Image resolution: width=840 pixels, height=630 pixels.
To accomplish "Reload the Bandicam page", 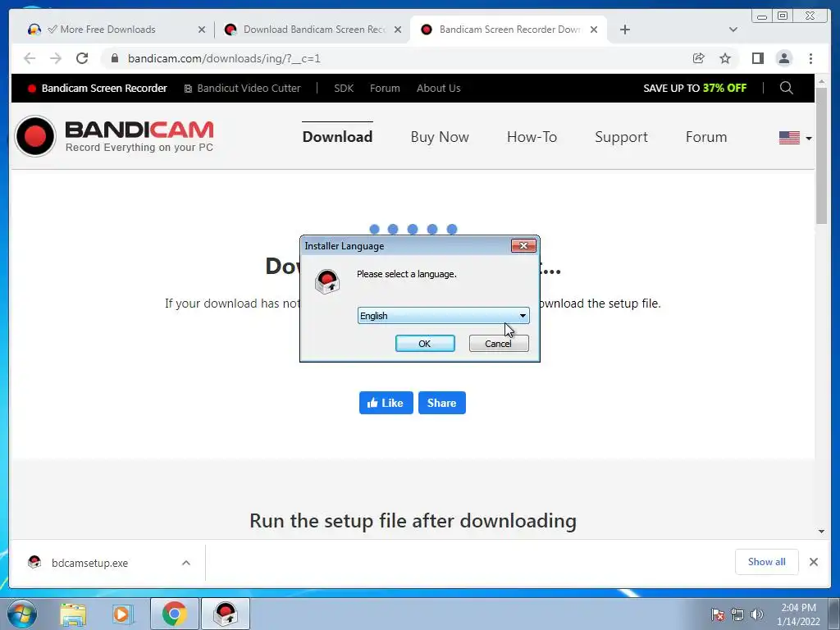I will pos(82,58).
